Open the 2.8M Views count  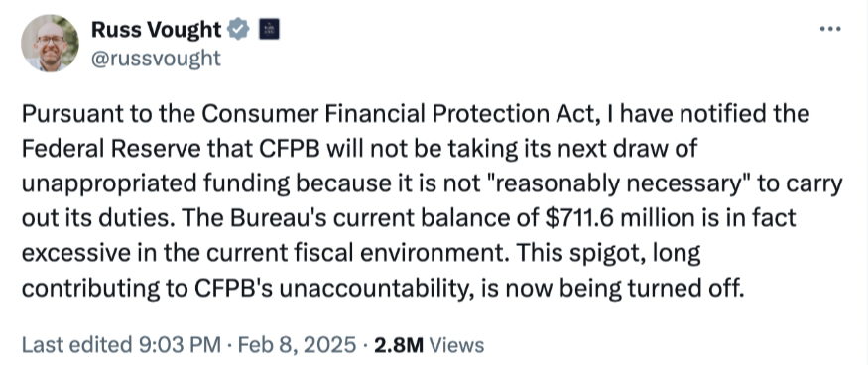[429, 345]
